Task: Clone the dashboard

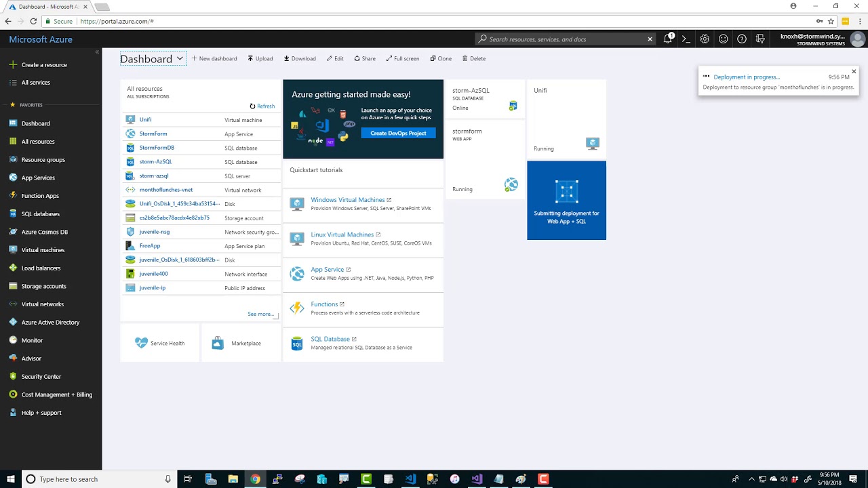Action: [441, 59]
